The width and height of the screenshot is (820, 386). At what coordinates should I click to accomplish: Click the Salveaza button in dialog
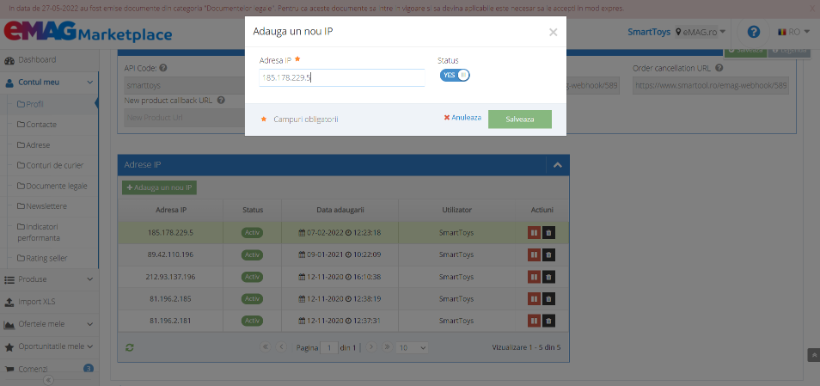pos(519,119)
